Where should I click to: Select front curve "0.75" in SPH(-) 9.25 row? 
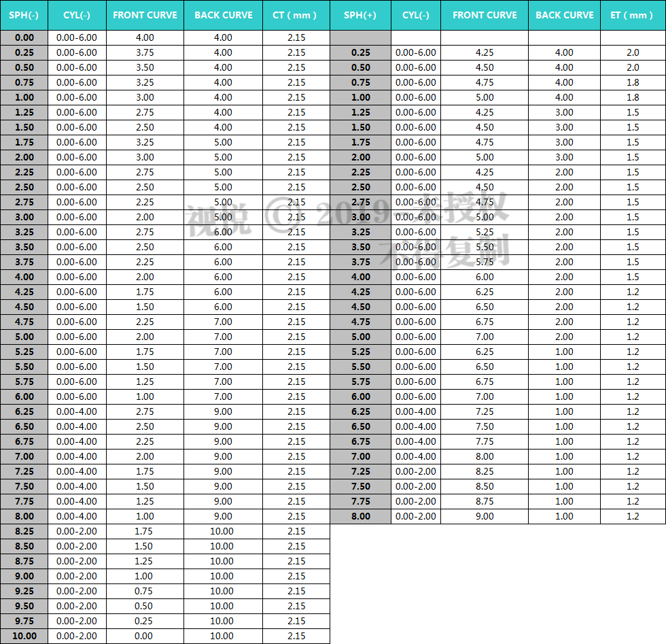(143, 591)
